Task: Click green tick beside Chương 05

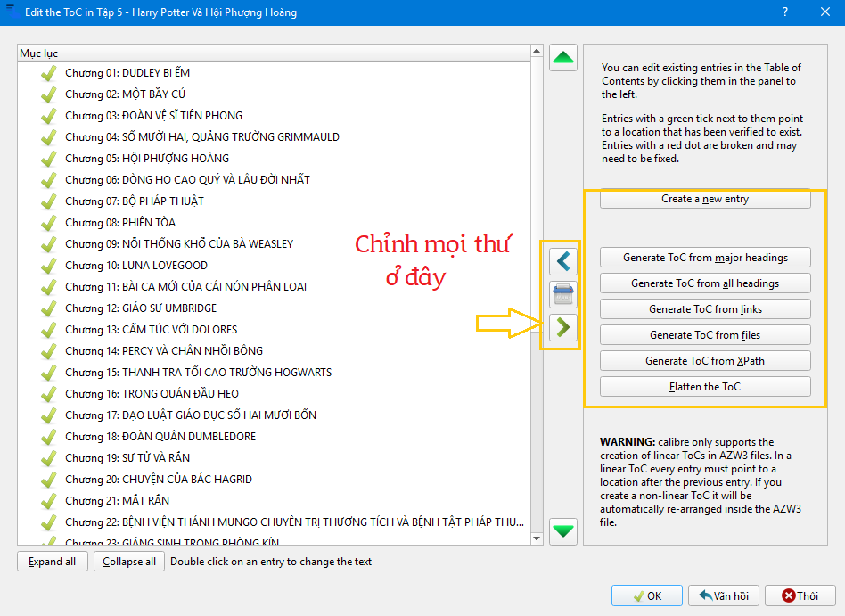Action: tap(48, 159)
